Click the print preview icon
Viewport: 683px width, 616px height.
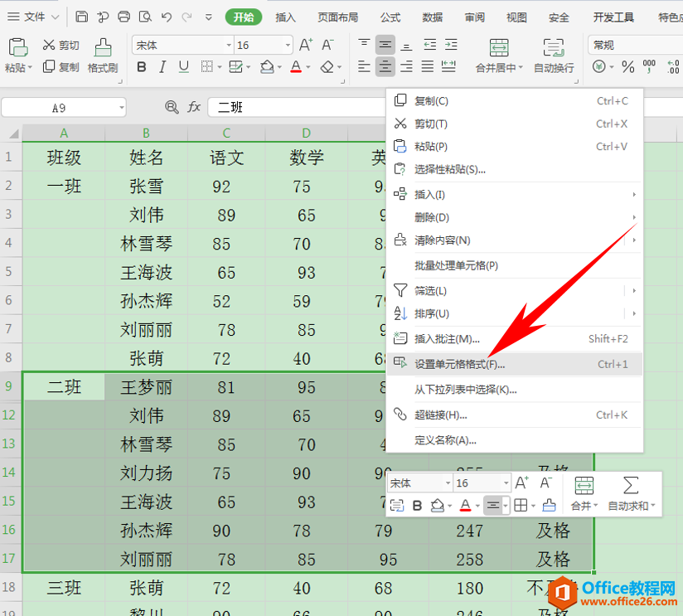(145, 17)
